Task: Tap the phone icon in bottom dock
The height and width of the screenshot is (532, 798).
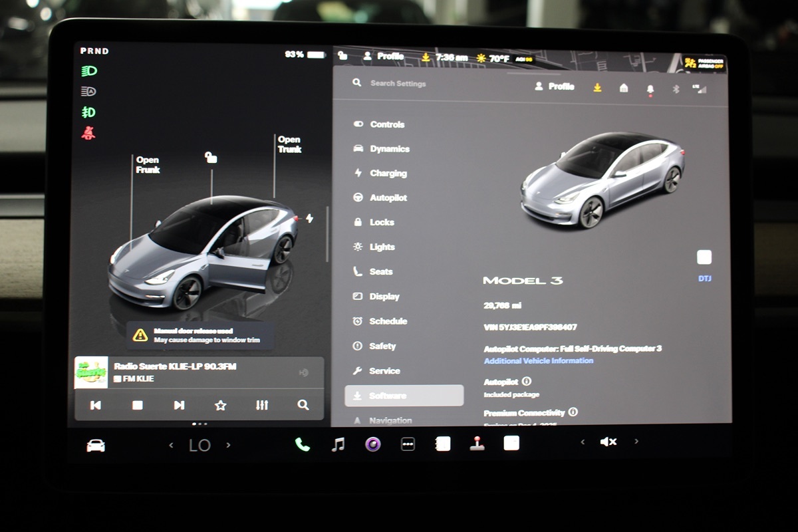Action: (303, 444)
